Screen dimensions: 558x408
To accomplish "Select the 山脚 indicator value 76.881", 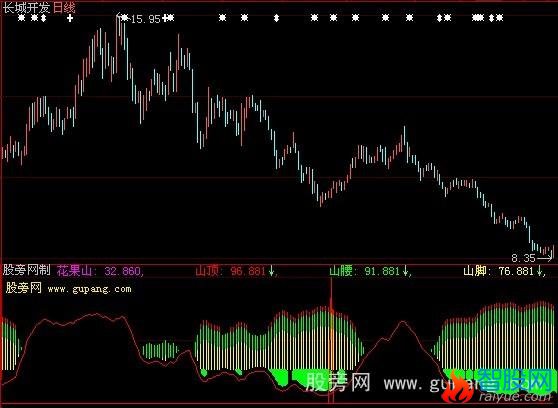I will click(516, 272).
